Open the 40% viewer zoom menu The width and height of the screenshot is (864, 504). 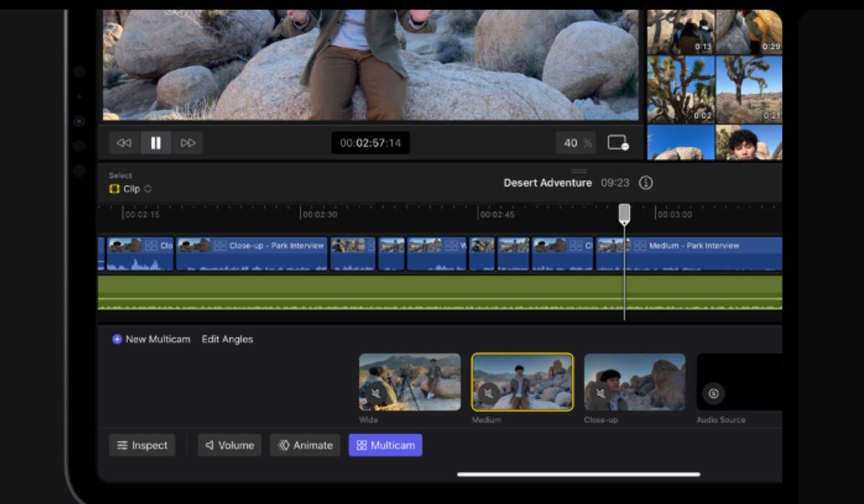[x=576, y=143]
